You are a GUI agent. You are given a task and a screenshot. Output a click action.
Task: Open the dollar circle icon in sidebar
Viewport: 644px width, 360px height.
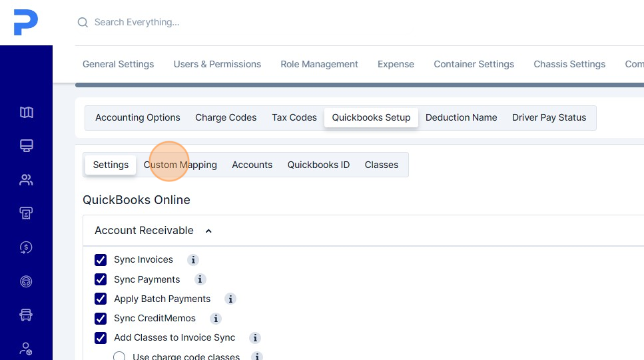pyautogui.click(x=26, y=247)
